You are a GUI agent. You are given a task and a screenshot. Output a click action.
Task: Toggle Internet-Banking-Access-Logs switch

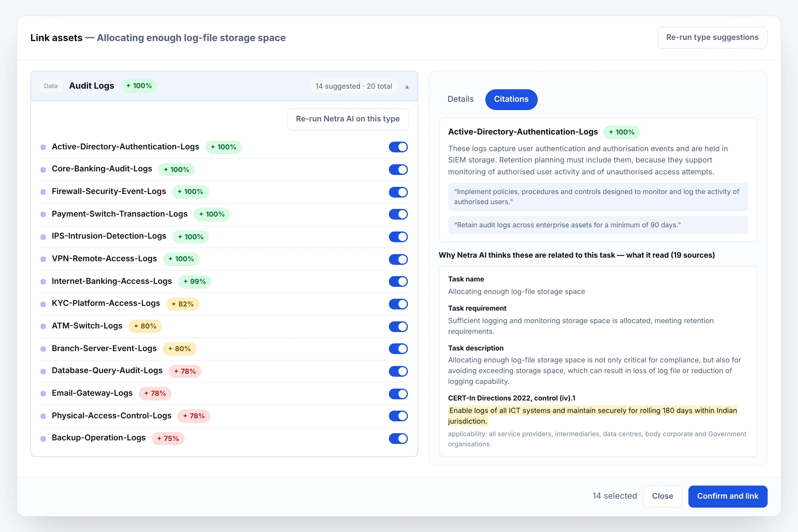(x=398, y=281)
